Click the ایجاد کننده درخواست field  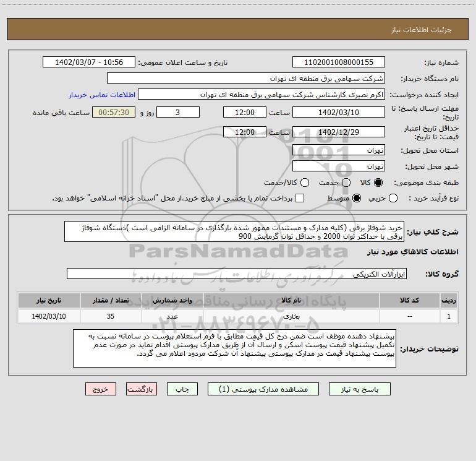tap(261, 95)
